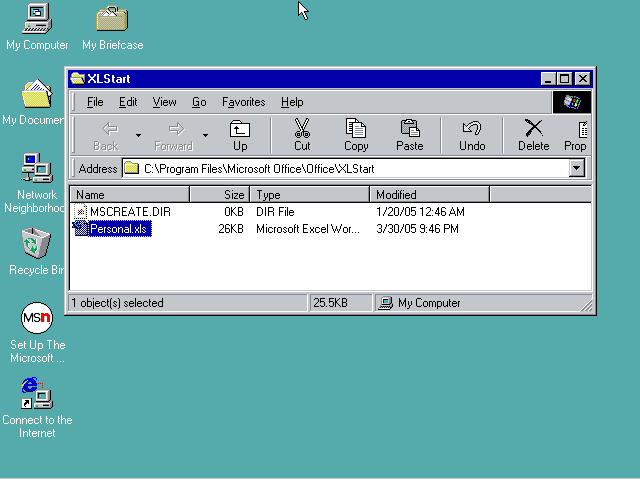Screen dimensions: 640x480
Task: Select the Personal.xls file icon
Action: (81, 229)
